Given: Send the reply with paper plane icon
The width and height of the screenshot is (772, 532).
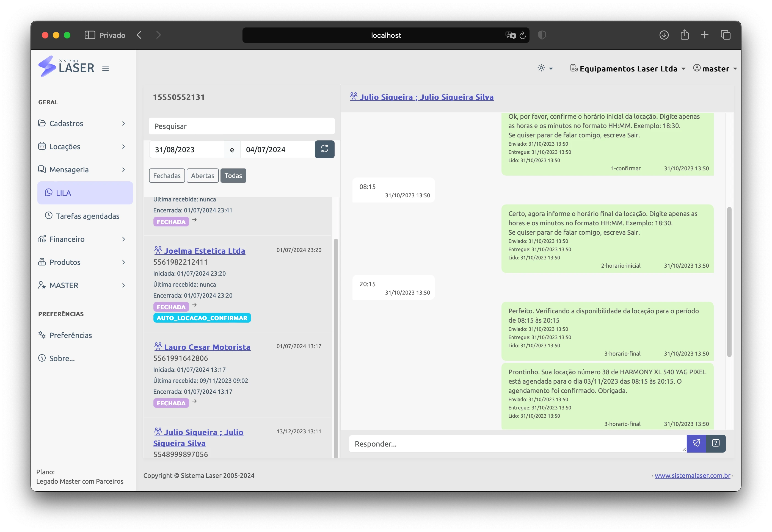Looking at the screenshot, I should (x=696, y=443).
